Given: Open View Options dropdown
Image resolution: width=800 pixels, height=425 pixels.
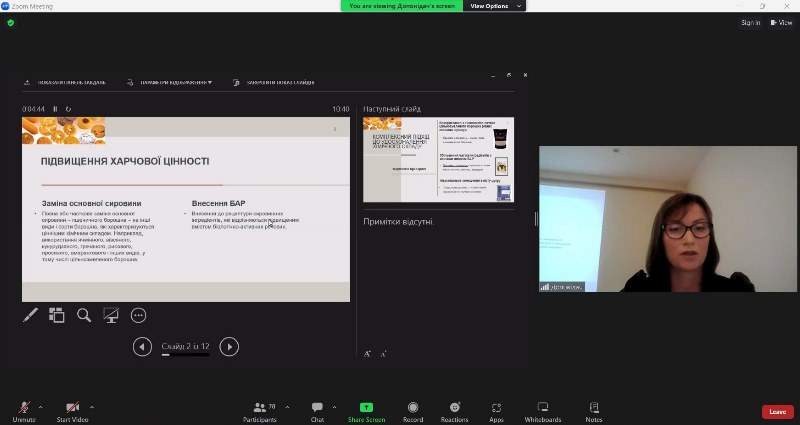Looking at the screenshot, I should [494, 6].
